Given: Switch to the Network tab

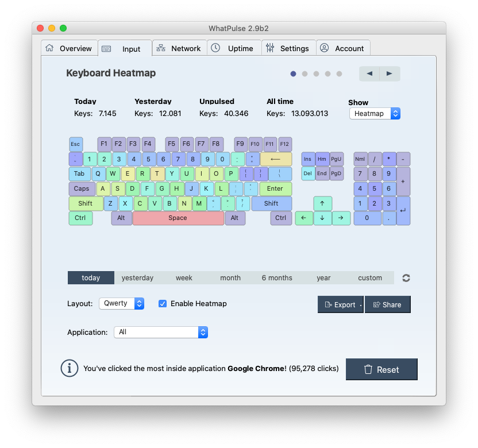Looking at the screenshot, I should (x=179, y=48).
